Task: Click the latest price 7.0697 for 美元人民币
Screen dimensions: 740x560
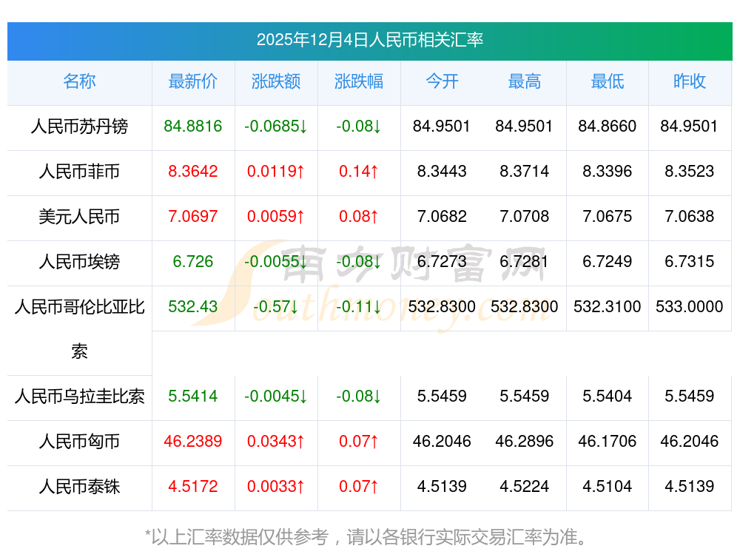Action: 193,217
